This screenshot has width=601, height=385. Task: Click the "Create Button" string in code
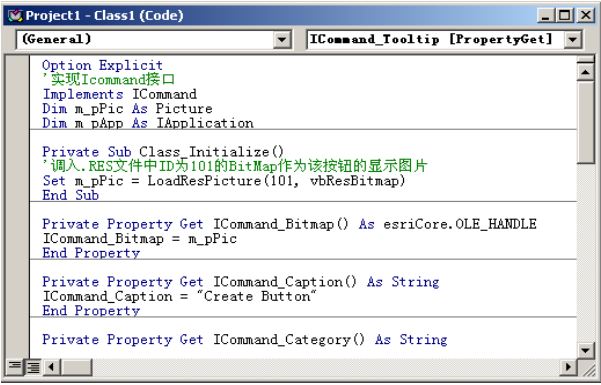(x=257, y=296)
